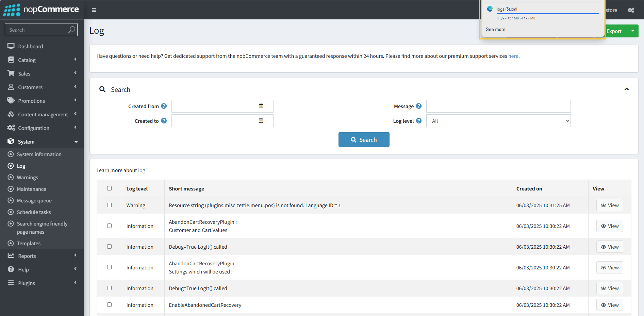Click the magnifier icon in sidebar search
The image size is (644, 316).
pyautogui.click(x=71, y=30)
